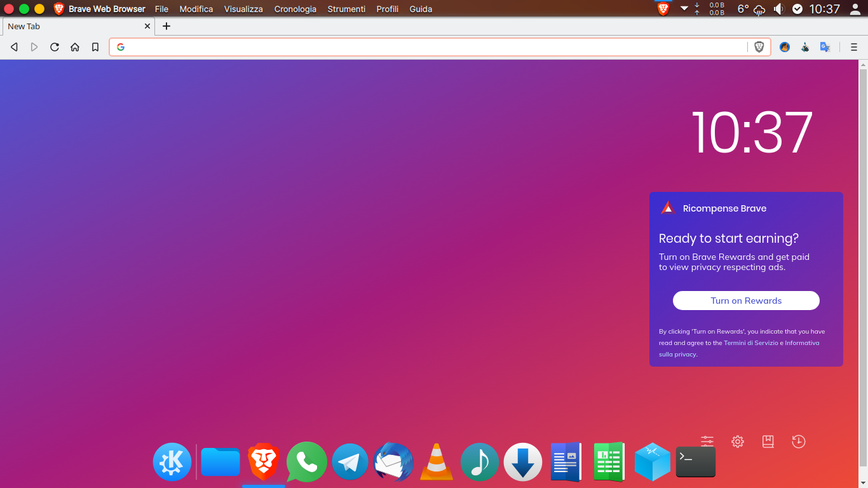Launch VLC media player from dock
The width and height of the screenshot is (868, 488).
(437, 462)
